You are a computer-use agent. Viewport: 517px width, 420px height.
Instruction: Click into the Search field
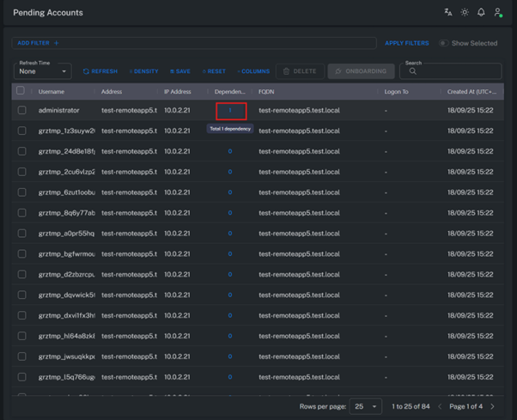pyautogui.click(x=457, y=71)
